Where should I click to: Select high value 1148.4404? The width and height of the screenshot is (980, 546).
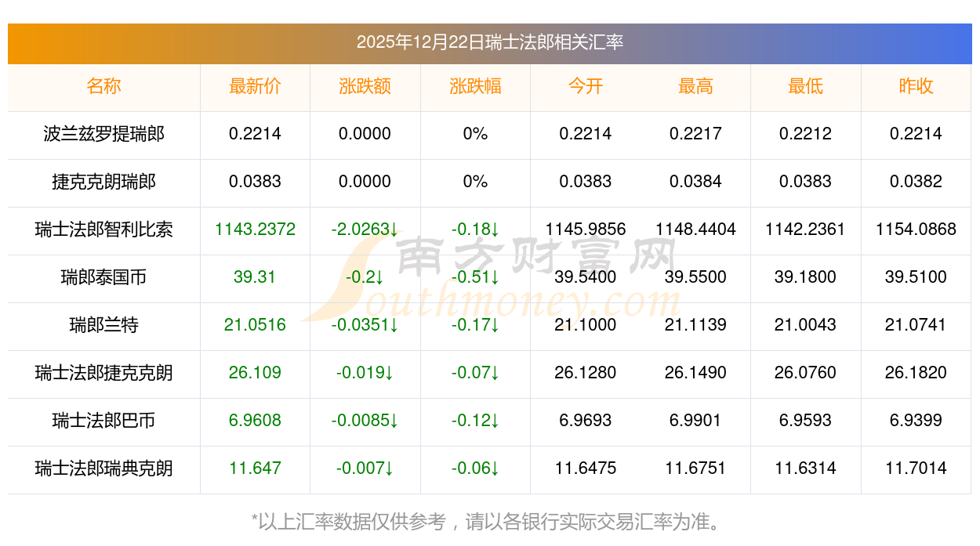coord(695,230)
